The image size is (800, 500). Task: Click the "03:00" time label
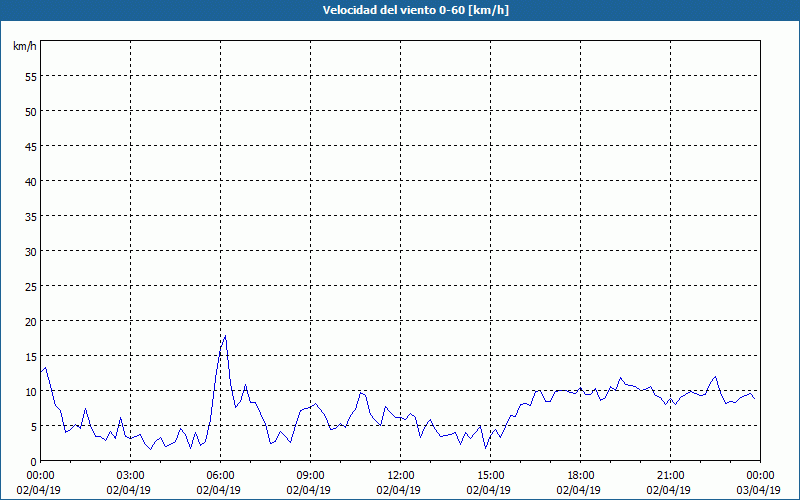pos(131,476)
